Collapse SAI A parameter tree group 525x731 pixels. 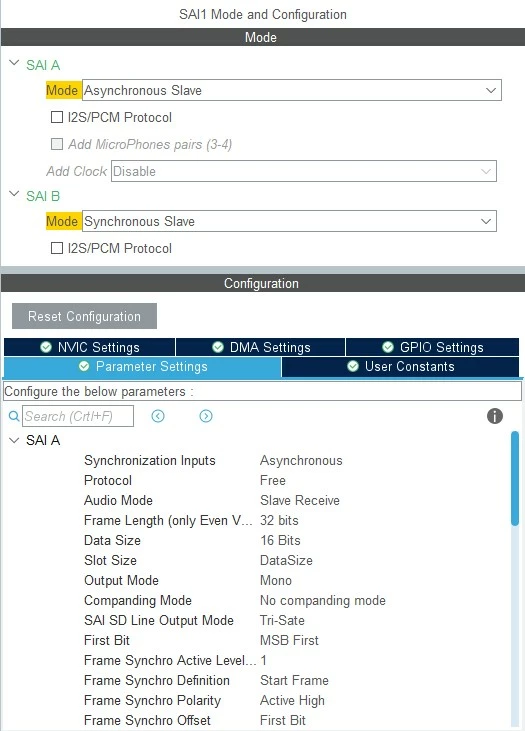pos(14,440)
